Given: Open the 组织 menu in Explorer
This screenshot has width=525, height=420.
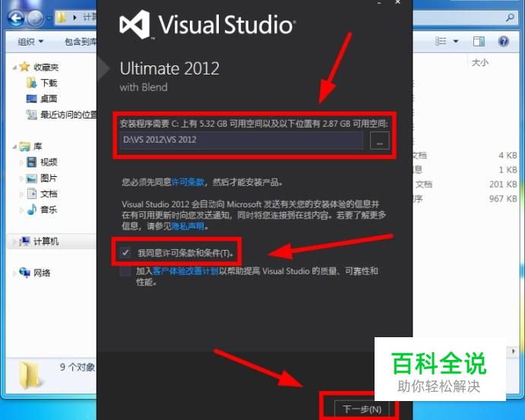Looking at the screenshot, I should pyautogui.click(x=30, y=42).
